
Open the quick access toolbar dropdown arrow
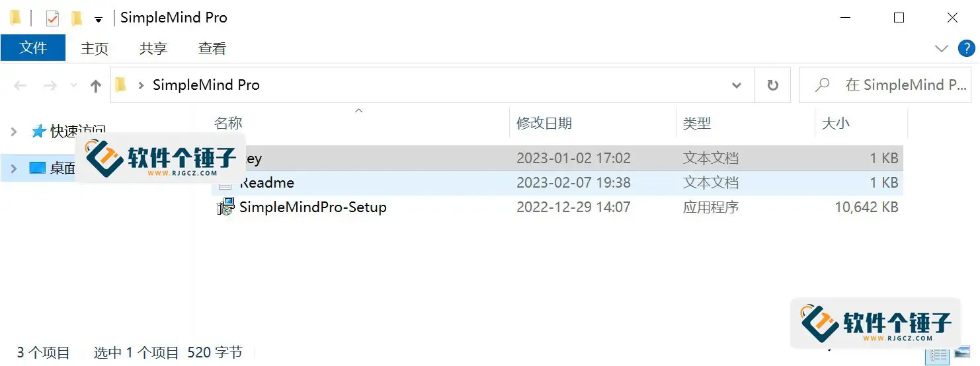click(99, 20)
